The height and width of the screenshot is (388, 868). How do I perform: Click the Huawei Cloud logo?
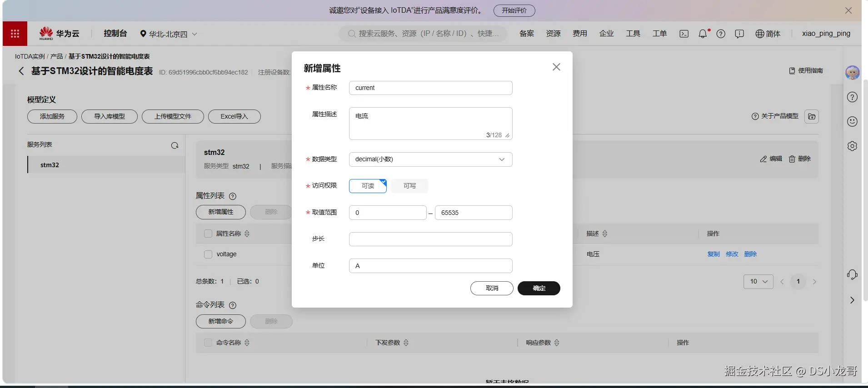click(59, 34)
